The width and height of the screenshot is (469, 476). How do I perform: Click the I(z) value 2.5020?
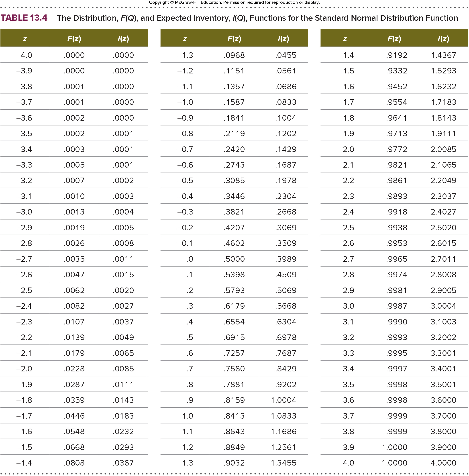[444, 228]
